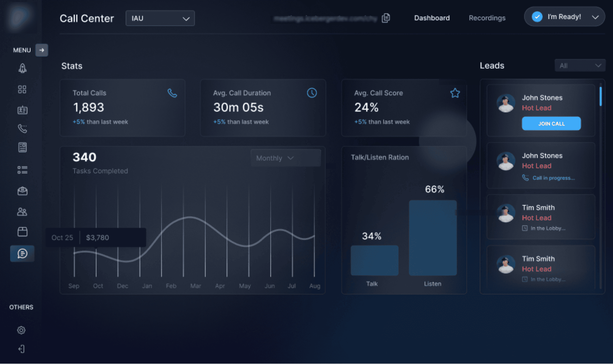Screen dimensions: 613x364
Task: Open the task list sidebar icon
Action: pos(22,170)
